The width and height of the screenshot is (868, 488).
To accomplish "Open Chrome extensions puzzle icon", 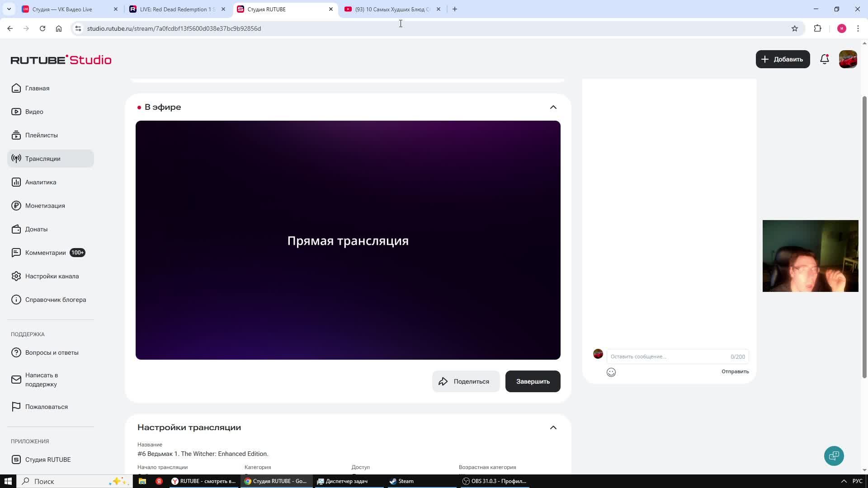I will [817, 28].
